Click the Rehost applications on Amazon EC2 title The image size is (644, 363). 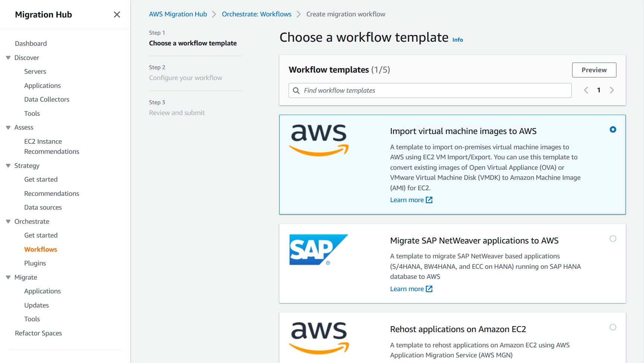(x=458, y=329)
